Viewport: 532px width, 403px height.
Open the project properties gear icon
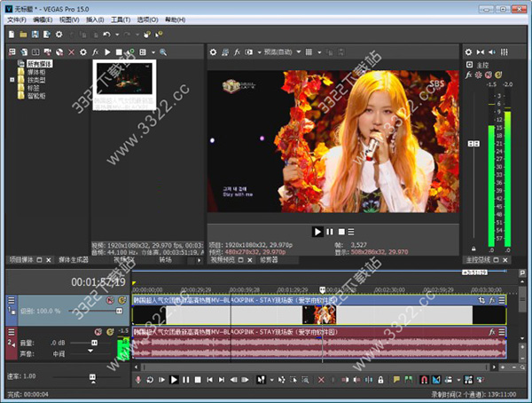59,35
